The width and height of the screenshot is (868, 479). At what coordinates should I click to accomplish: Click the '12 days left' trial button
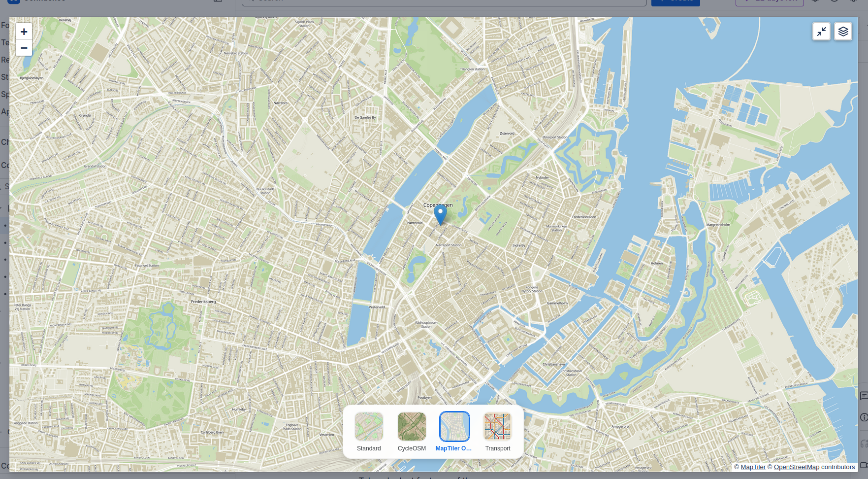770,1
